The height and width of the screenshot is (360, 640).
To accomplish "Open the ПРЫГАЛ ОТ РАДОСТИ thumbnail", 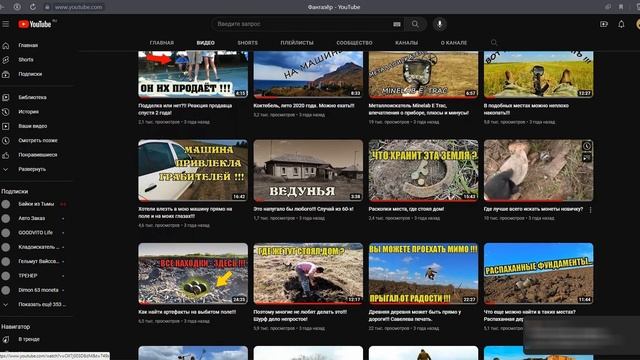I will (x=423, y=273).
